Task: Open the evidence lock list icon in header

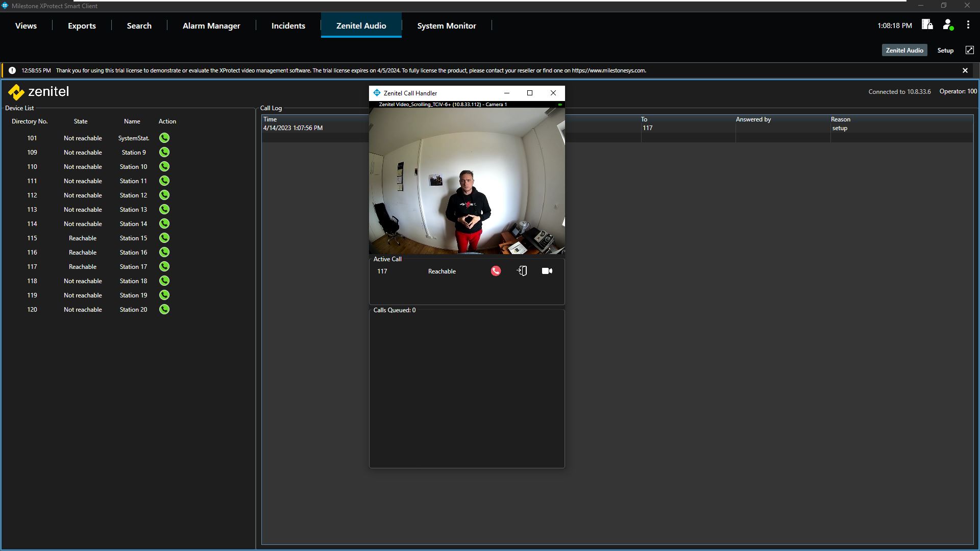Action: (927, 24)
